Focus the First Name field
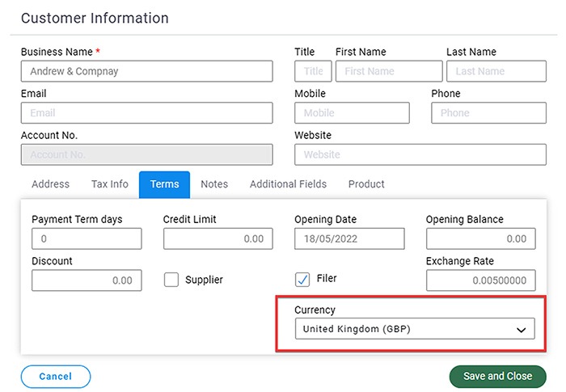The image size is (566, 392). point(389,71)
